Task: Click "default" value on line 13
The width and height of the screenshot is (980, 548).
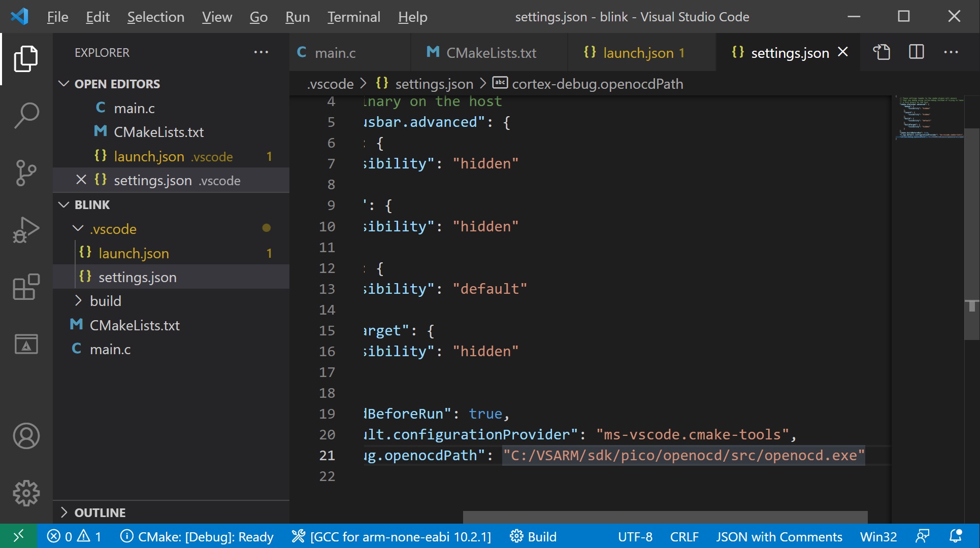Action: click(490, 289)
